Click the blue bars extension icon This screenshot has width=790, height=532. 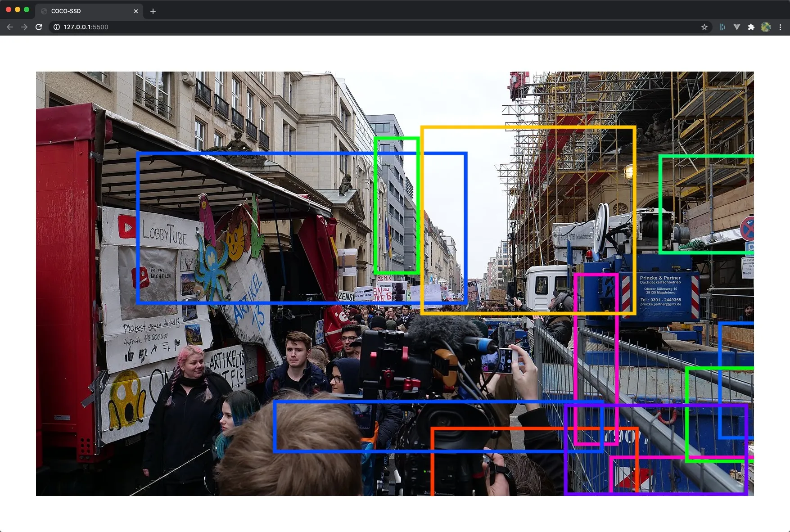click(722, 27)
